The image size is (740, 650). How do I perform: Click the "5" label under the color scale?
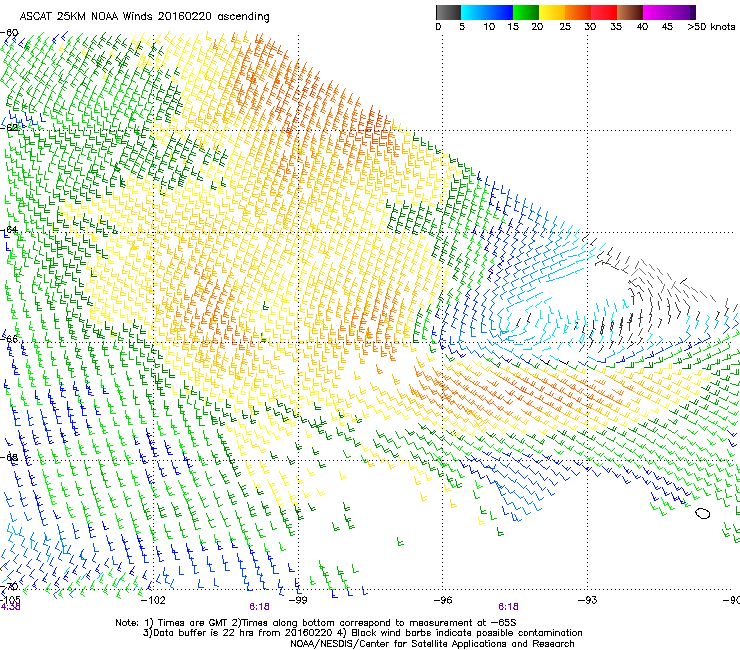click(462, 26)
